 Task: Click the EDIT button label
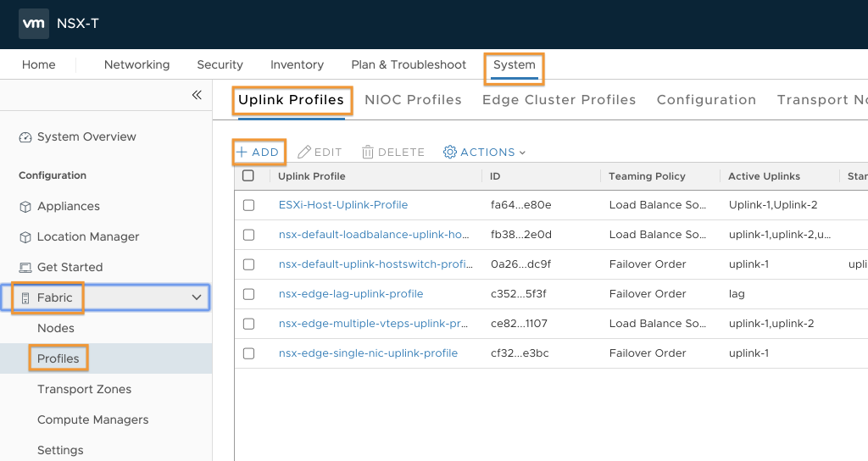[x=328, y=153]
